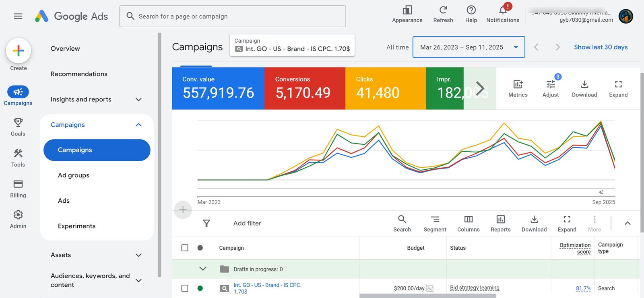Image resolution: width=644 pixels, height=298 pixels.
Task: Select Ad groups in the sidebar
Action: 74,175
